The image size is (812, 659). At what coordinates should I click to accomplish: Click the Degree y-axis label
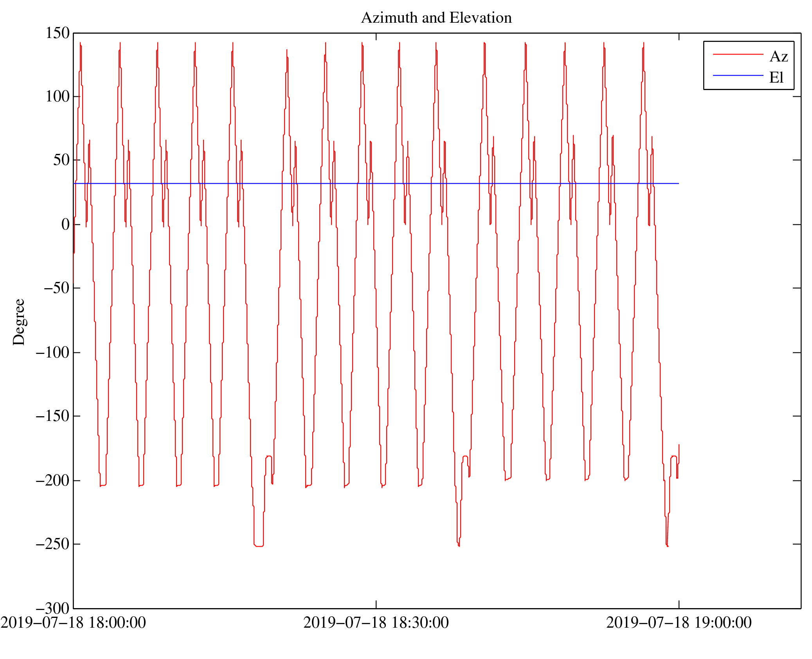click(18, 322)
